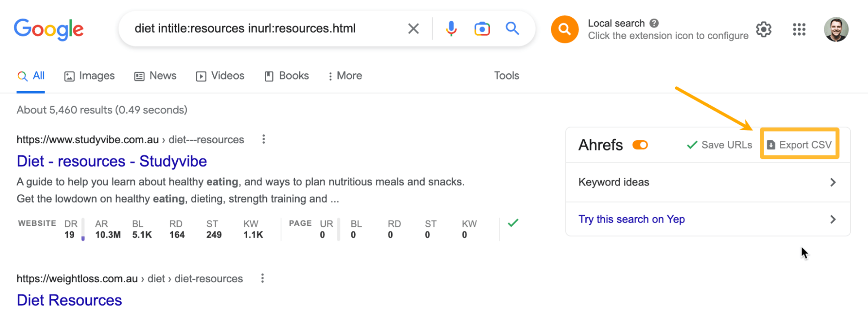The width and height of the screenshot is (868, 314).
Task: Clear the search query with the X
Action: [x=413, y=28]
